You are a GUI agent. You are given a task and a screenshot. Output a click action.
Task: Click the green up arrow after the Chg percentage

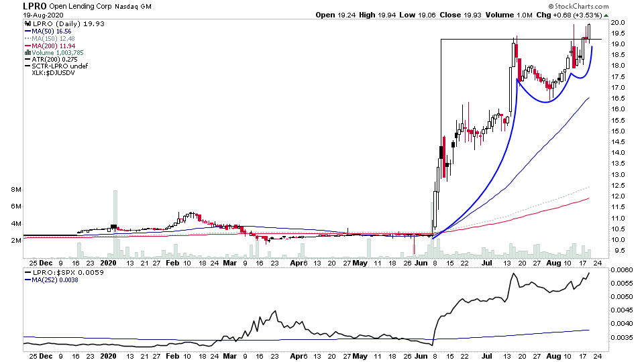606,15
